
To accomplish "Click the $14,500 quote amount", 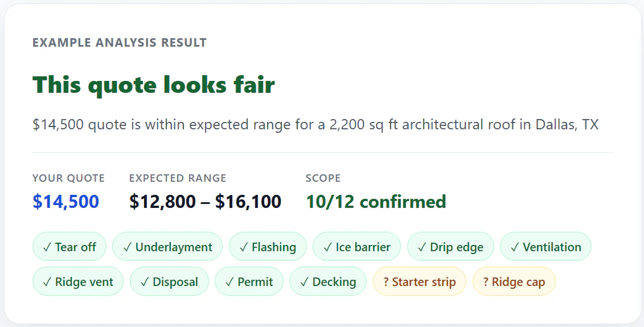I will pyautogui.click(x=65, y=202).
